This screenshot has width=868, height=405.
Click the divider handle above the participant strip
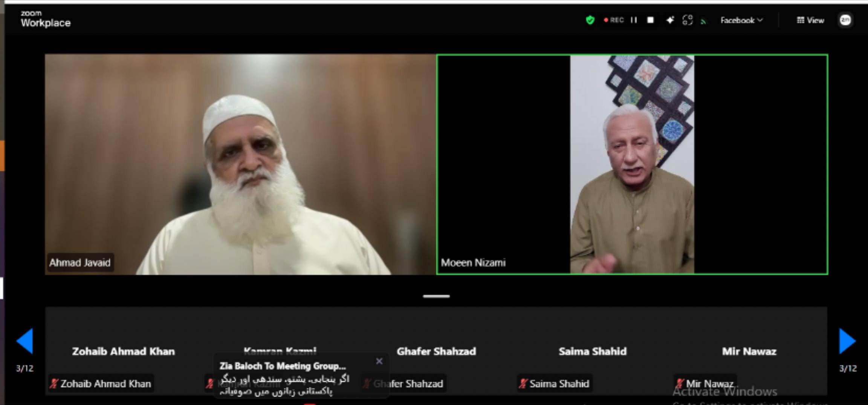coord(436,296)
